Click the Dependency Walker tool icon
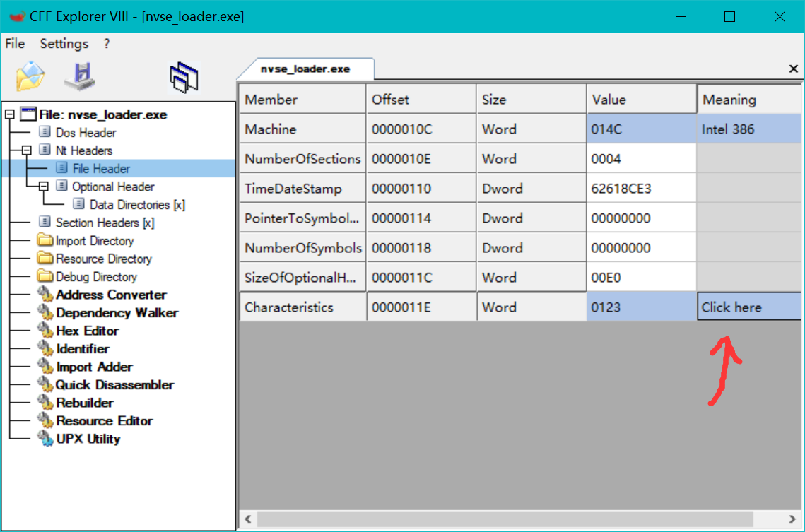The width and height of the screenshot is (805, 532). click(x=45, y=312)
